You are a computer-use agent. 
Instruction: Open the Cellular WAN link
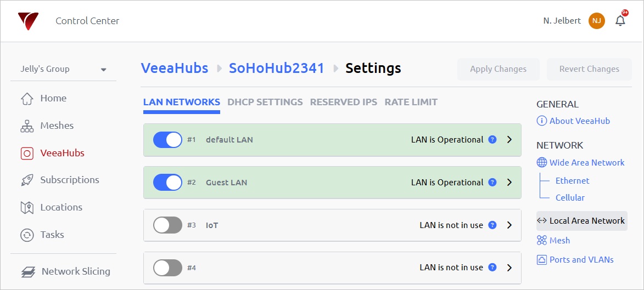(x=570, y=198)
